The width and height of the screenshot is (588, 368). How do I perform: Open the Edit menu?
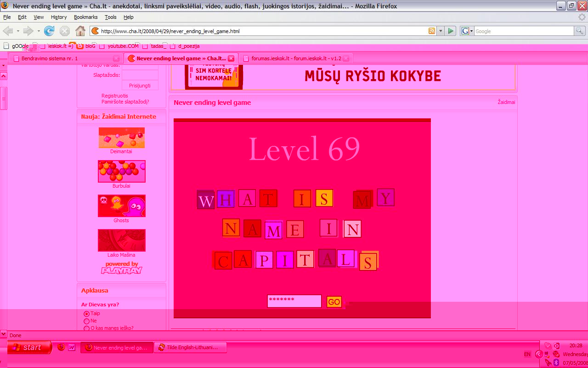click(22, 17)
